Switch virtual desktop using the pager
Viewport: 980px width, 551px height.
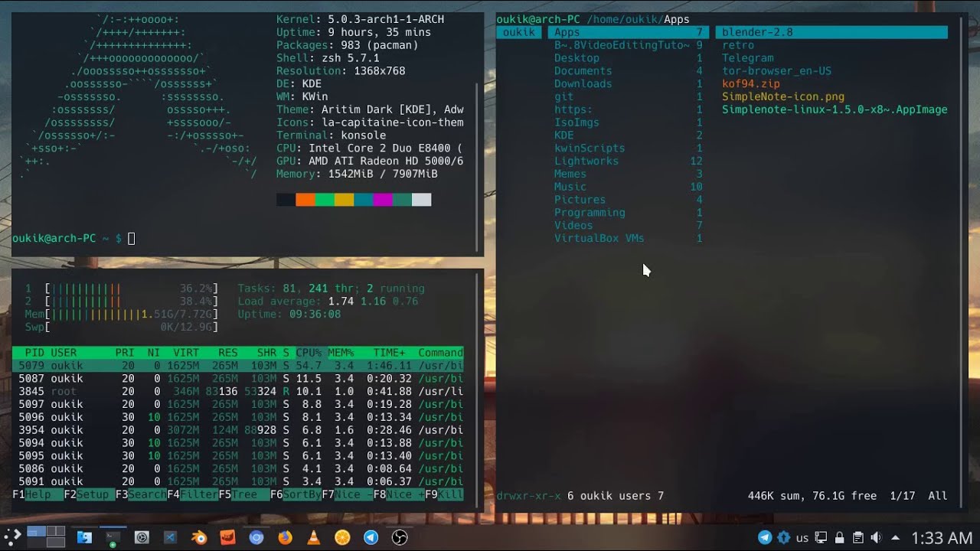[46, 536]
